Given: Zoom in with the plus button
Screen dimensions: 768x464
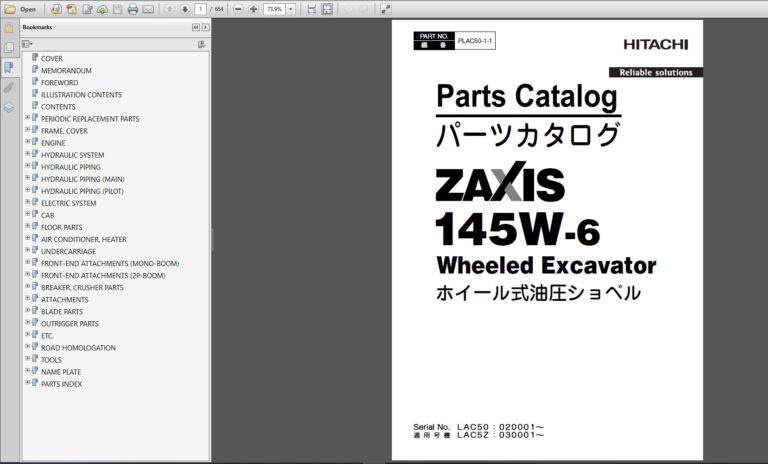Looking at the screenshot, I should click(253, 9).
